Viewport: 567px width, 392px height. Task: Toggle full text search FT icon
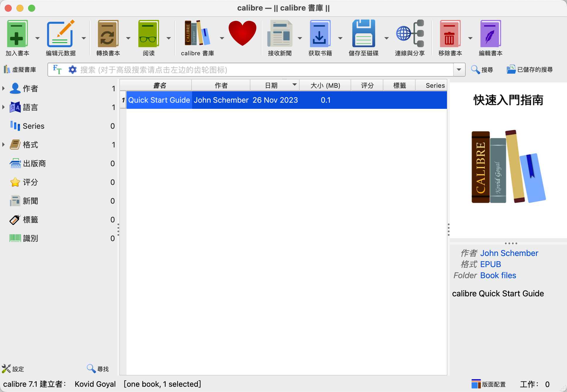[x=57, y=70]
